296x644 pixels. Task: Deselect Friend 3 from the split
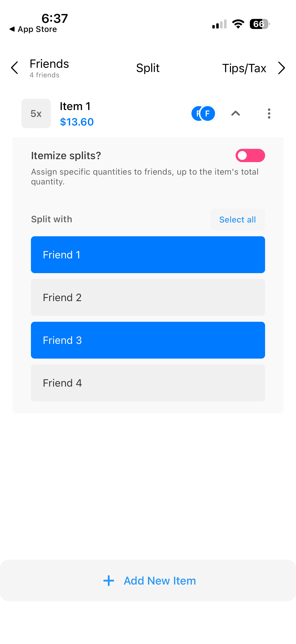[x=148, y=340]
